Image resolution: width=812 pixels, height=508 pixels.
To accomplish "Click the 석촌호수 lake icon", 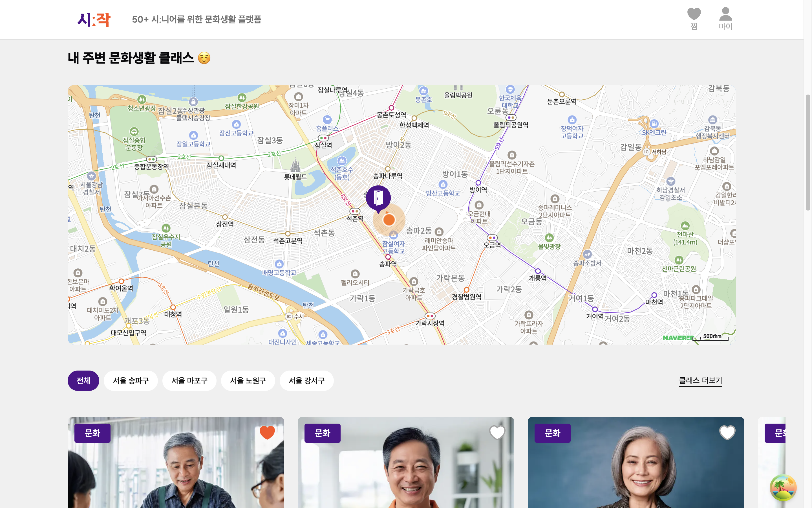I will pos(342,161).
